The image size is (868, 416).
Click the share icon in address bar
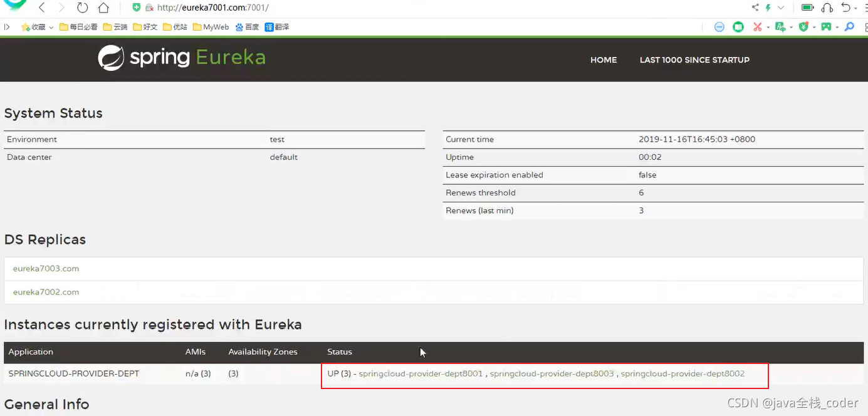[x=755, y=8]
